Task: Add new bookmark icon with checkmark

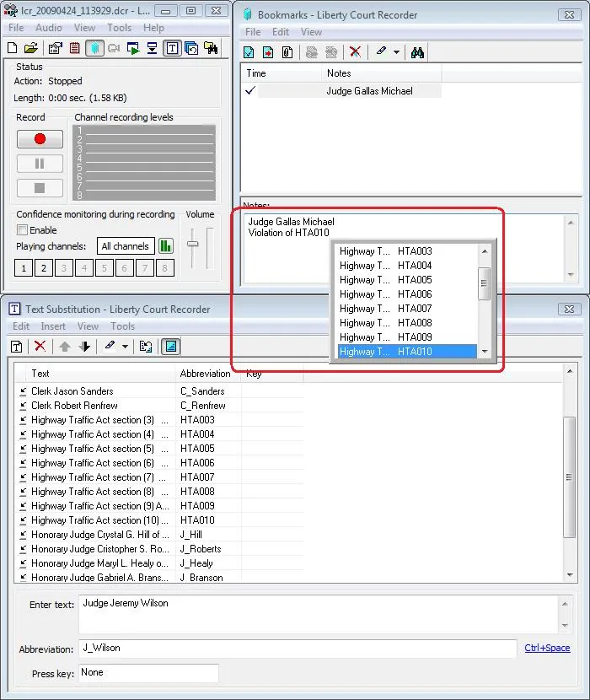Action: [249, 52]
